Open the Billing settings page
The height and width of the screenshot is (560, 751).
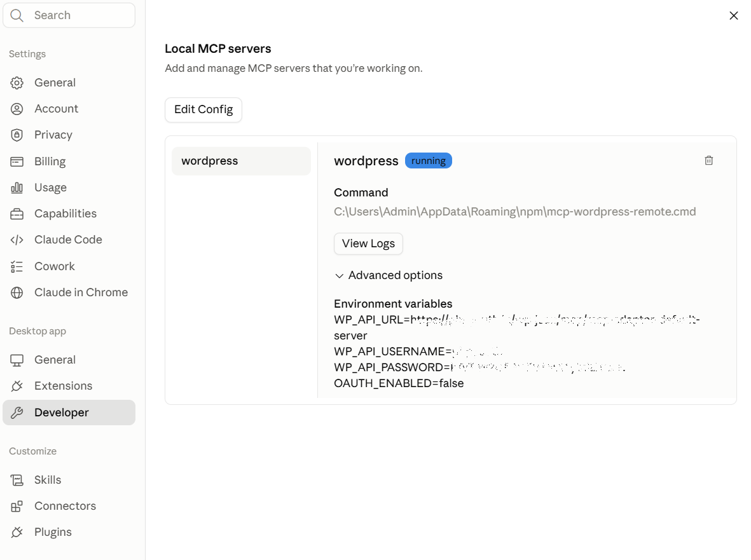click(69, 162)
